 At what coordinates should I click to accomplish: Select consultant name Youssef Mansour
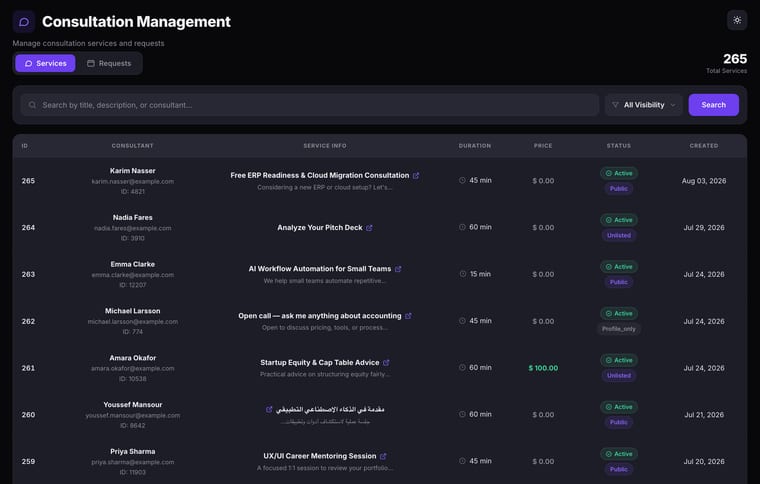click(x=133, y=405)
